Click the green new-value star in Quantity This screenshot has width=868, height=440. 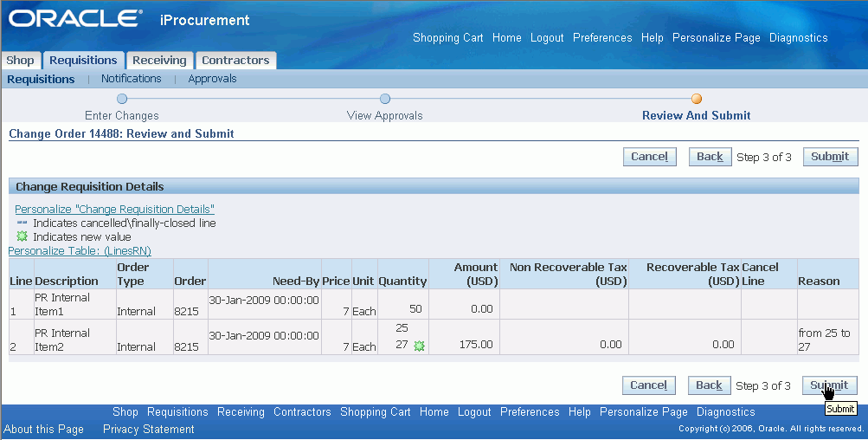click(x=419, y=346)
